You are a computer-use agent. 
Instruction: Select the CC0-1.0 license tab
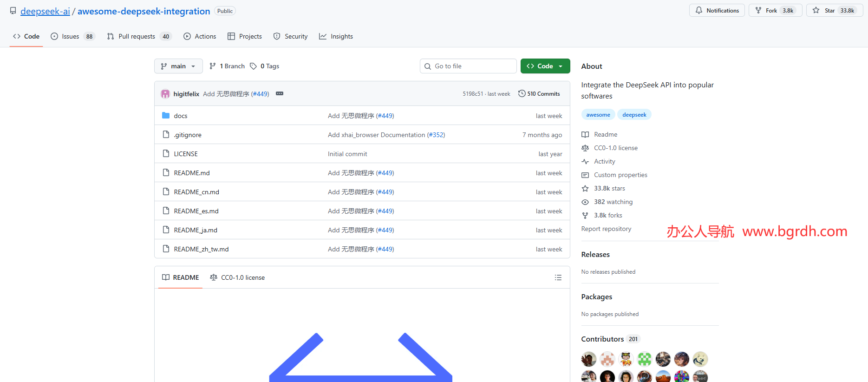pyautogui.click(x=237, y=277)
